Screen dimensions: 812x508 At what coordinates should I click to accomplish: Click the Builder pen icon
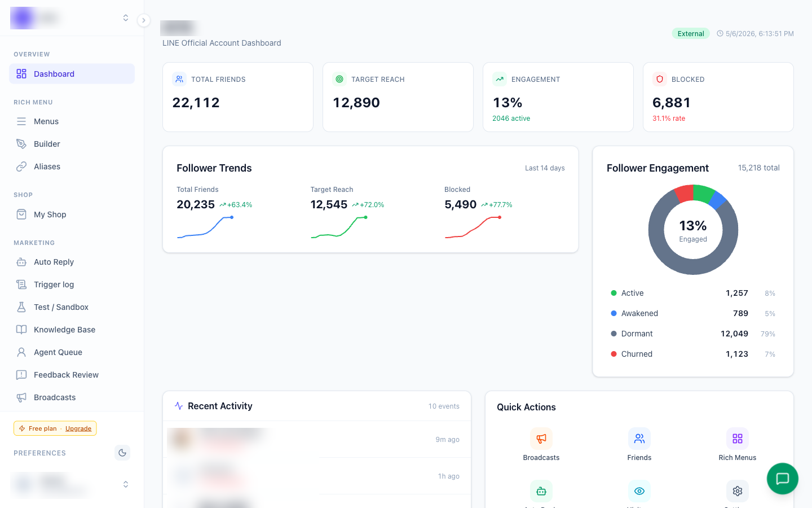pos(21,144)
